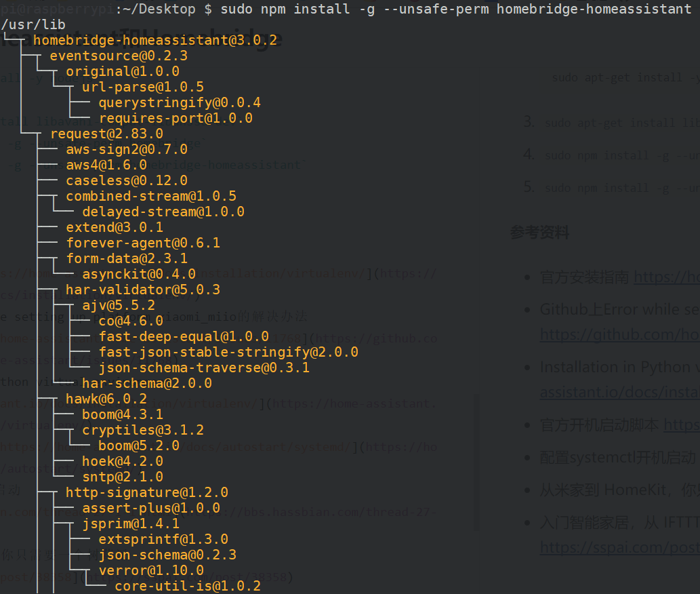Click boom@5.2.0 entry
Image resolution: width=700 pixels, height=594 pixels.
tap(139, 446)
